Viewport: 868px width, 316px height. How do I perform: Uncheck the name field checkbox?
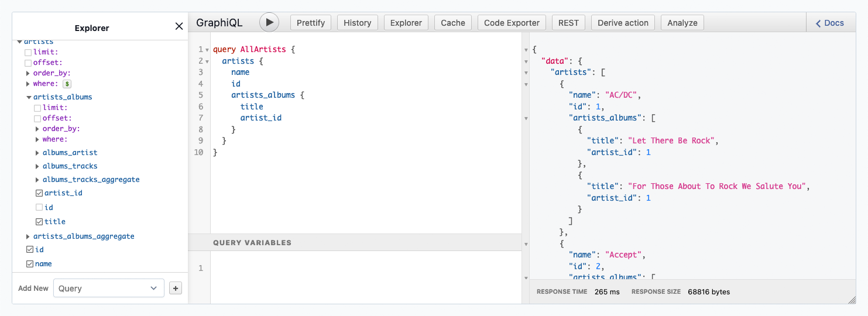[30, 264]
